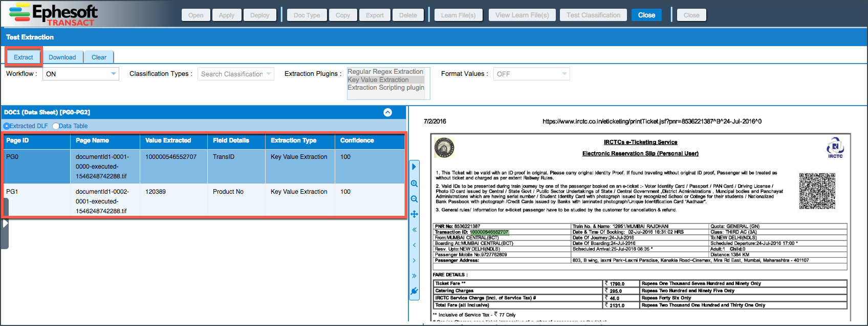Select the Extracted DLF radio button
The image size is (868, 326).
(x=7, y=126)
